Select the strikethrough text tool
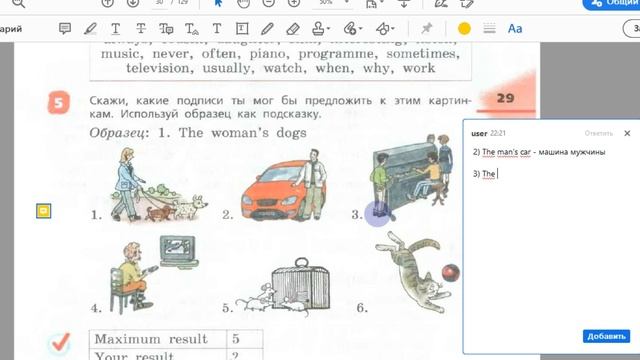640x360 pixels. [141, 29]
